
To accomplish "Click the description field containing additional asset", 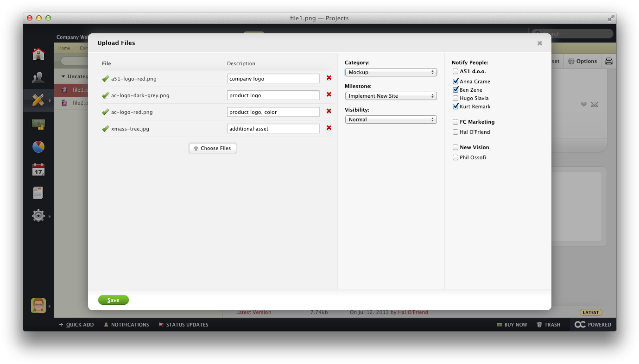I will pos(273,129).
